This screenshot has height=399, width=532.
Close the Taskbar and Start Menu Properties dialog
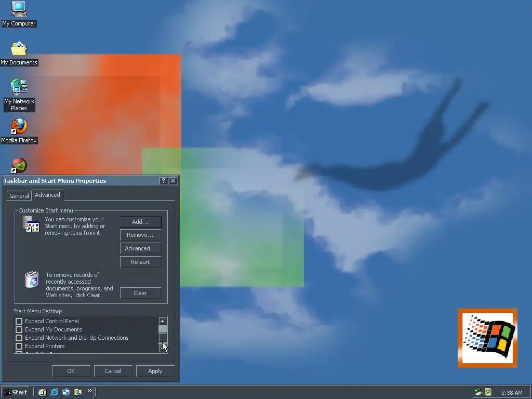(173, 180)
